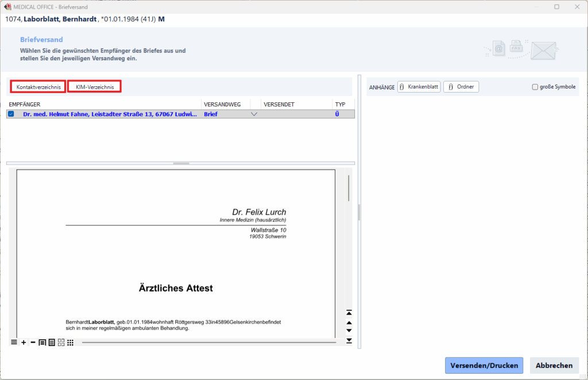Jump to first page with top arrow icon

point(349,313)
